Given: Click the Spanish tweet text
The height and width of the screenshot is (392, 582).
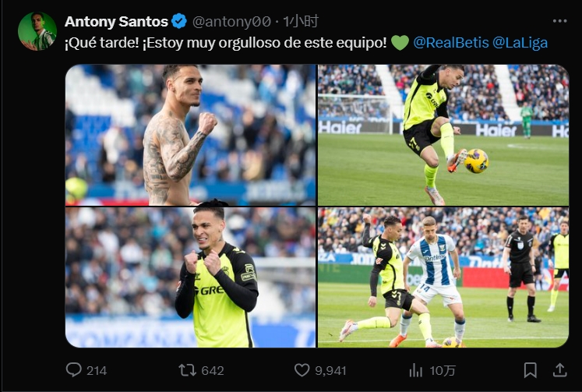Looking at the screenshot, I should tap(226, 42).
